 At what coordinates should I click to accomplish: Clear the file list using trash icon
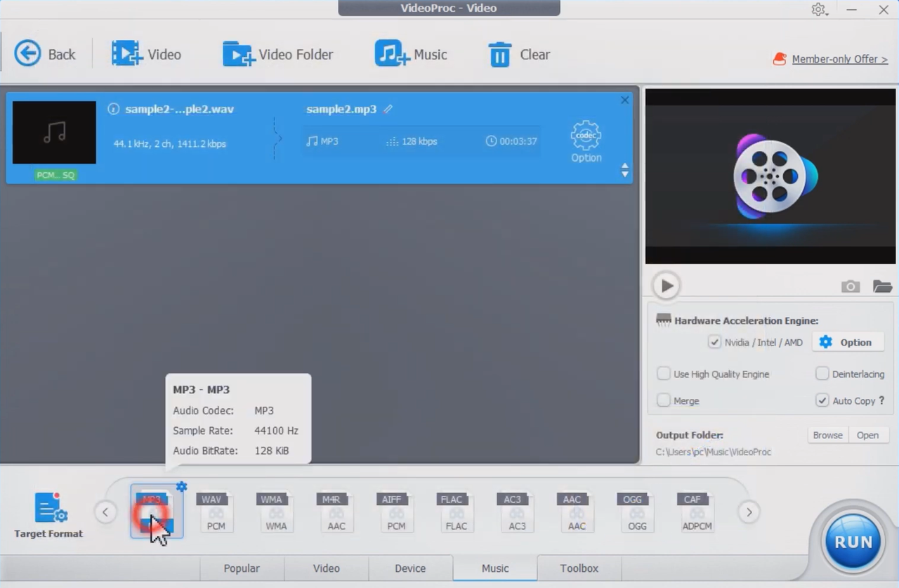[x=499, y=54]
